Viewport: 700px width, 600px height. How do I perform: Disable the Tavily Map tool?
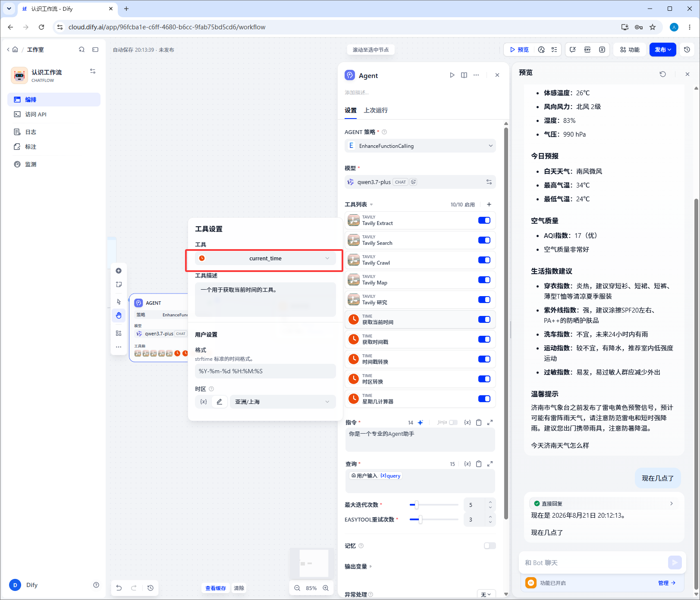pyautogui.click(x=484, y=280)
